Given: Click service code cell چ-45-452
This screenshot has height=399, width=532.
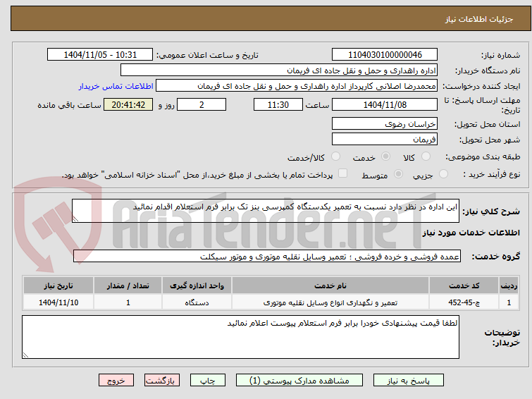Looking at the screenshot, I should pos(464,302).
